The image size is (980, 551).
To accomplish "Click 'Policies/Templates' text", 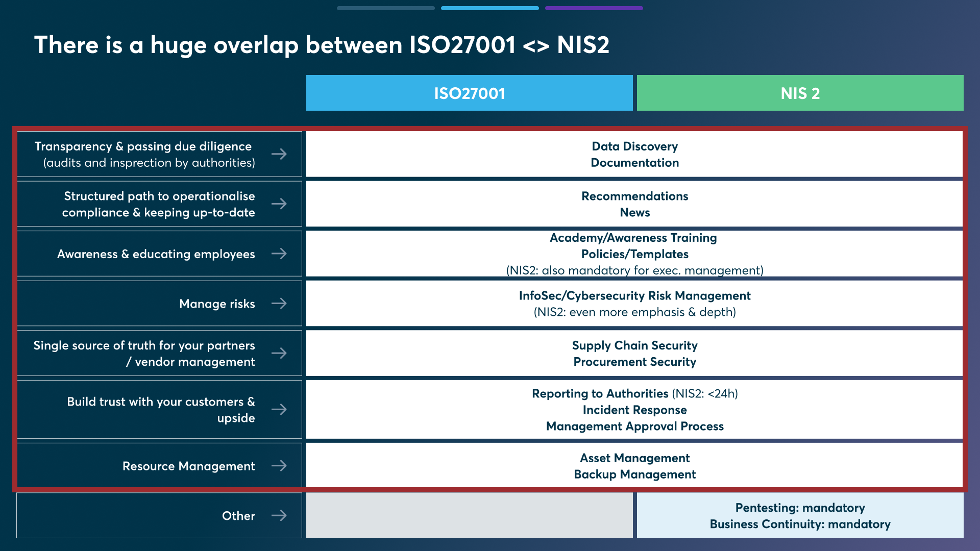I will [x=635, y=254].
